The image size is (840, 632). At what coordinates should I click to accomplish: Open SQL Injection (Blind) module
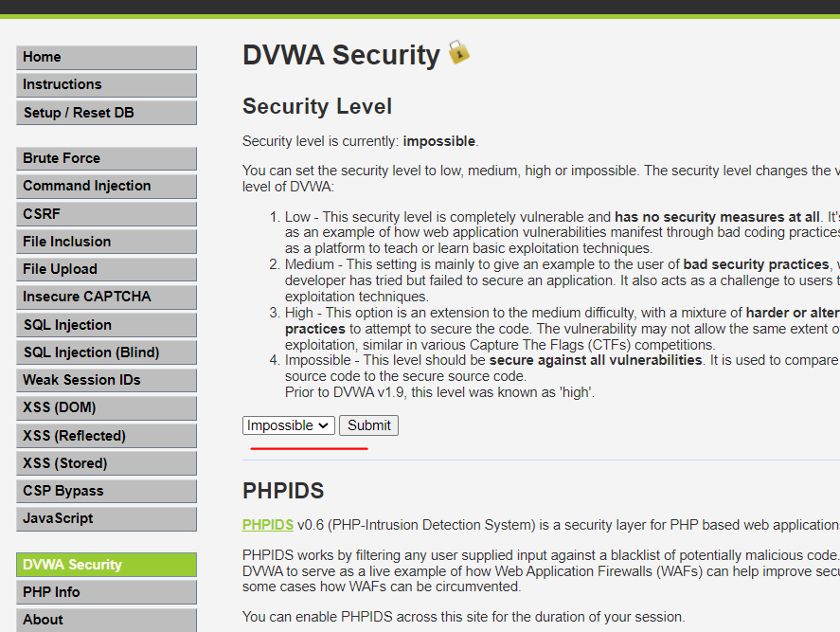[106, 352]
